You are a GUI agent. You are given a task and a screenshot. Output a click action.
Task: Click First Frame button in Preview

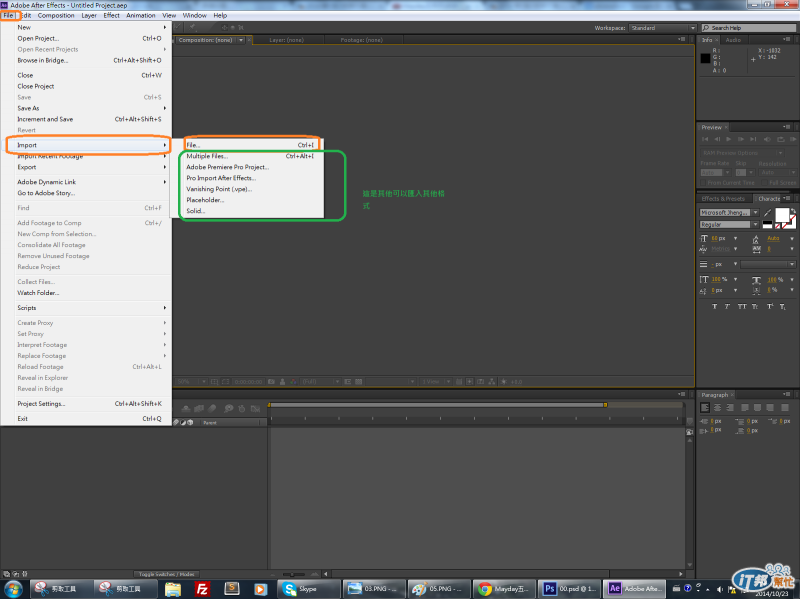[705, 139]
